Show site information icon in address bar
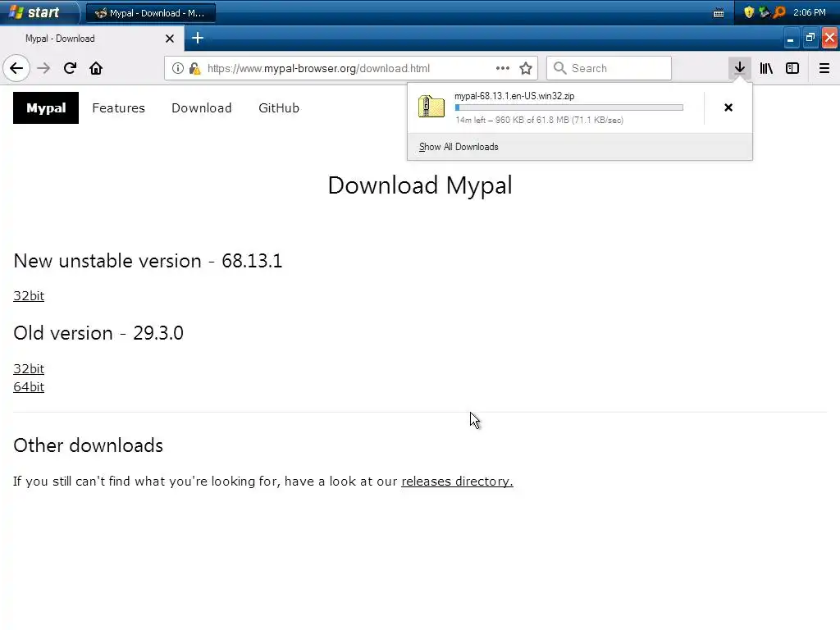840x630 pixels. (178, 69)
